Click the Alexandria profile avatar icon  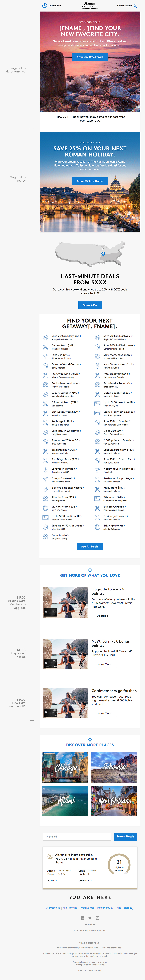45,6
